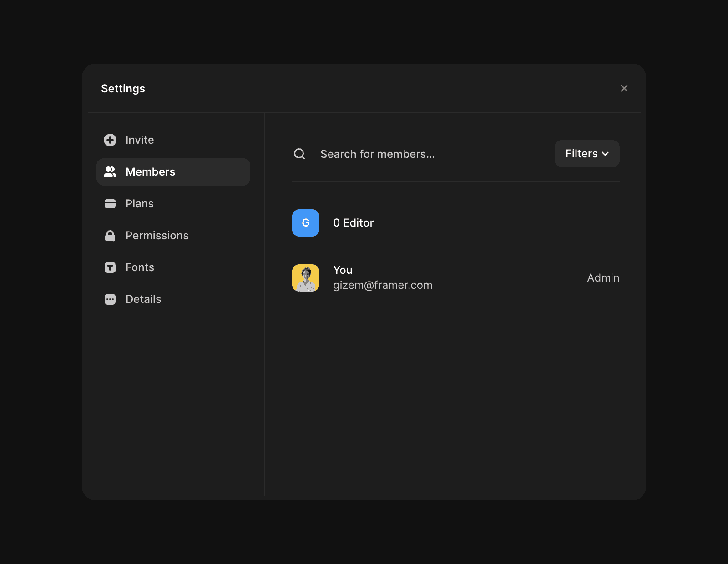
Task: Select the member row labeled You
Action: 343,270
